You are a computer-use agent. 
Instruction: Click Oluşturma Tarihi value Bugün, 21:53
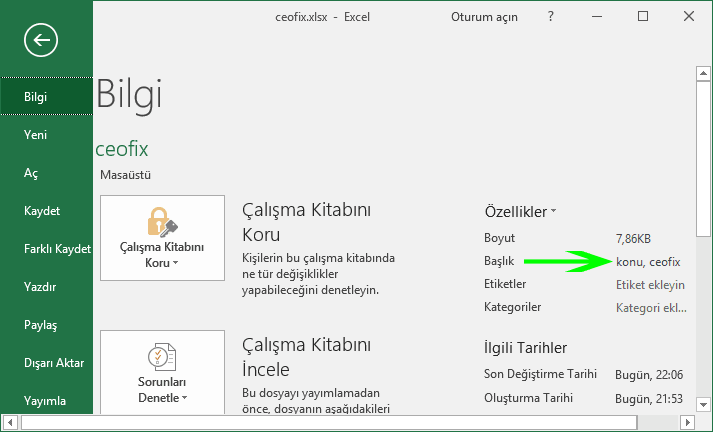point(649,399)
